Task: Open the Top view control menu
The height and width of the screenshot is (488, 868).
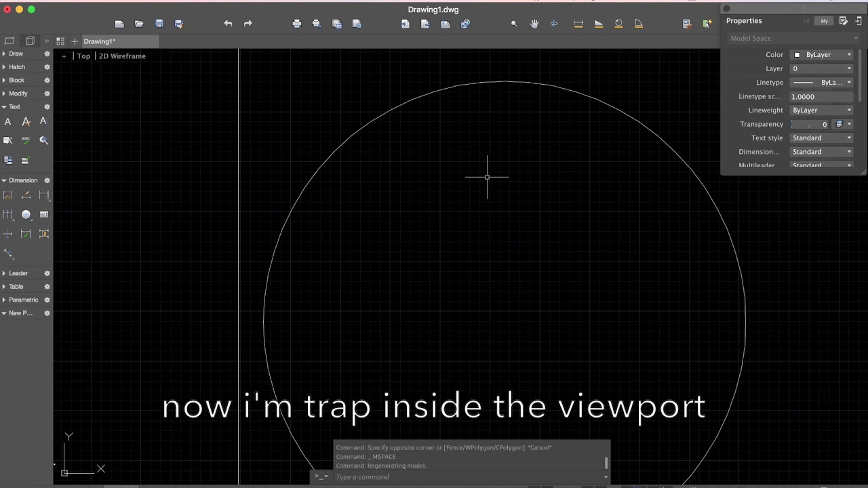Action: 83,56
